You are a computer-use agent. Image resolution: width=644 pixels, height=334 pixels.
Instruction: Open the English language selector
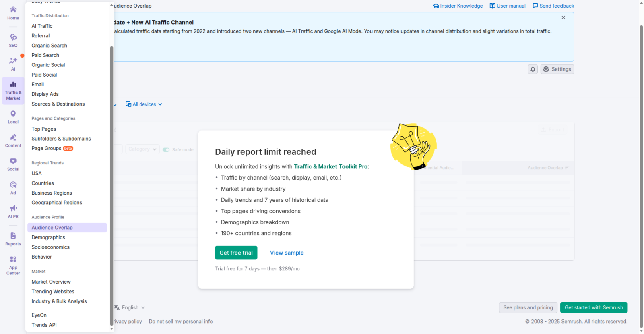130,308
